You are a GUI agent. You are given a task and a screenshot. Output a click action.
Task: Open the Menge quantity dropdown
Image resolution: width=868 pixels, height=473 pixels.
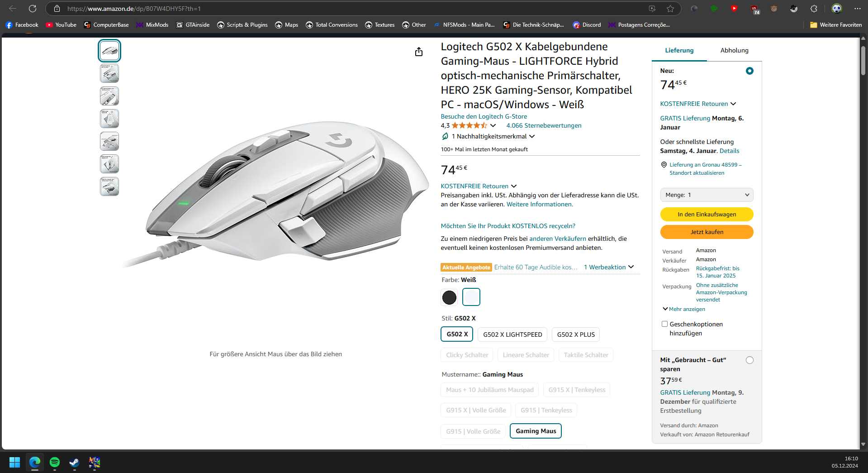pos(707,195)
